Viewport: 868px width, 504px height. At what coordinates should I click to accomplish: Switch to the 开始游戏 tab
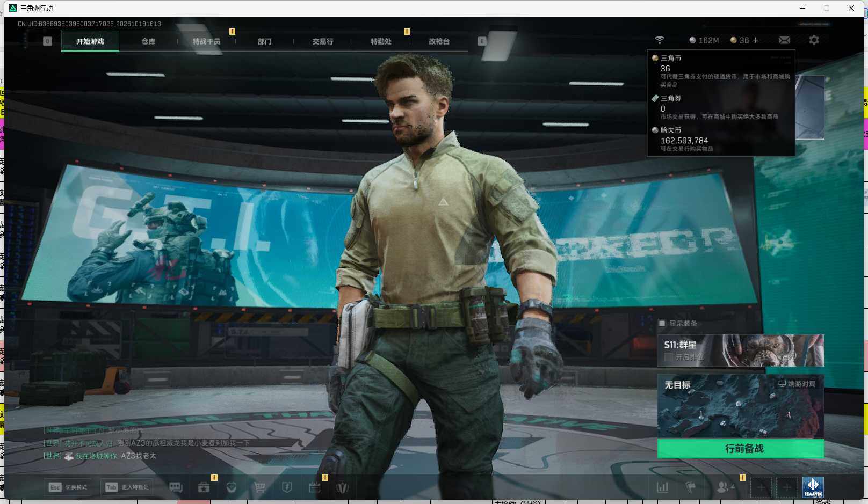point(90,41)
